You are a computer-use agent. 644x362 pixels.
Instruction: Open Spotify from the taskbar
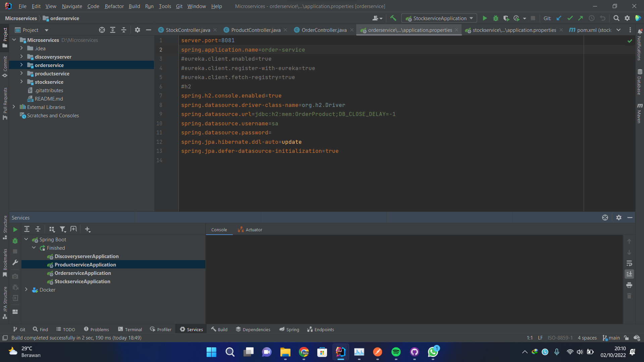pos(396,352)
